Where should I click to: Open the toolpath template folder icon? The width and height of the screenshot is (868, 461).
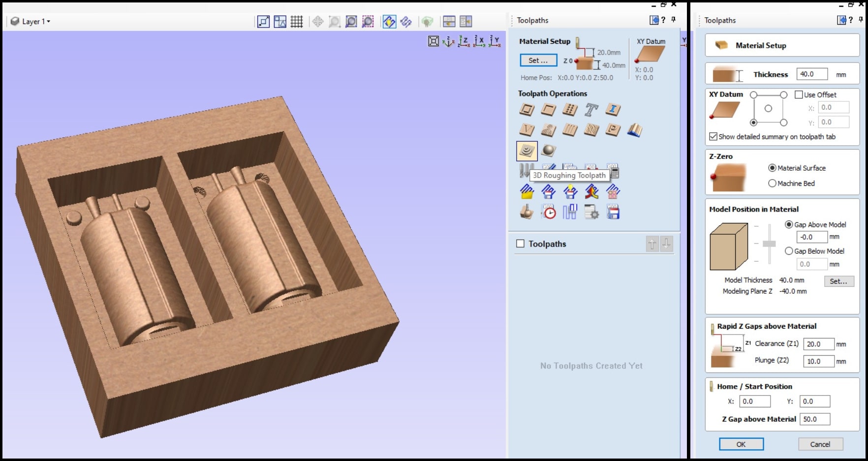(527, 191)
